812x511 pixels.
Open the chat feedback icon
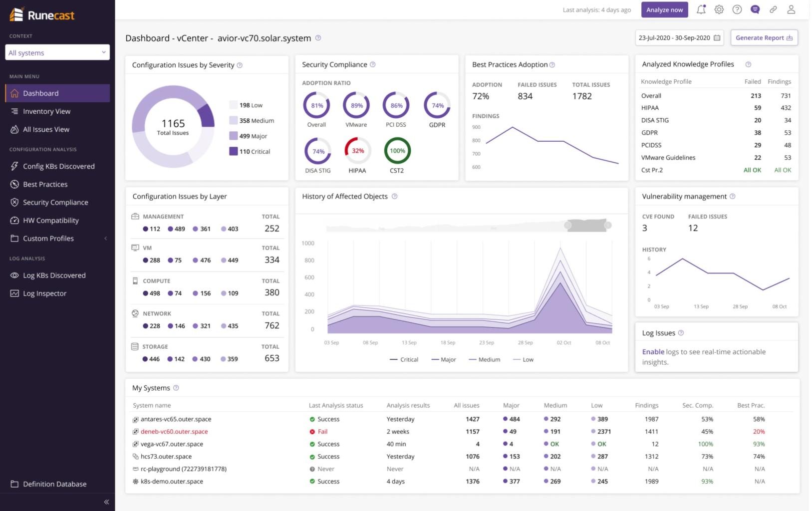[x=755, y=9]
